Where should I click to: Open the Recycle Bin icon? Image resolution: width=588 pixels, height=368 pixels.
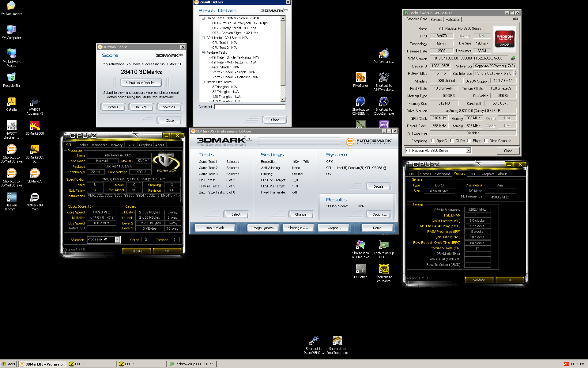tap(11, 80)
